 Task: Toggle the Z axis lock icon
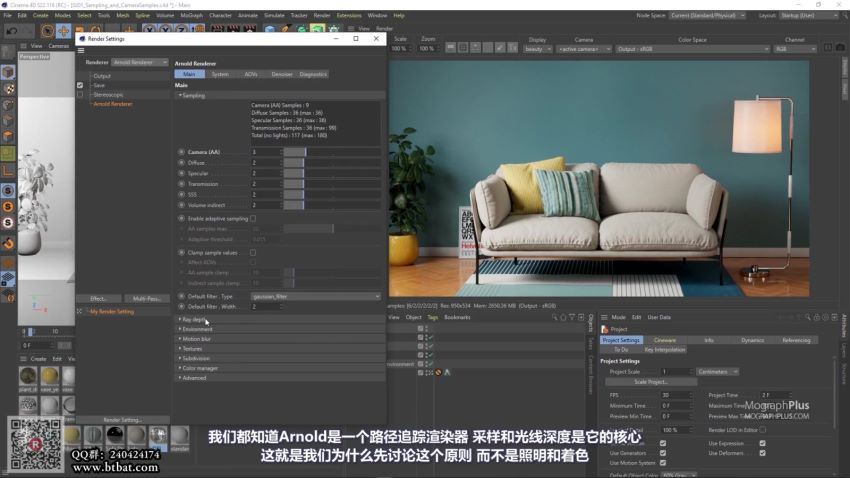[x=182, y=30]
